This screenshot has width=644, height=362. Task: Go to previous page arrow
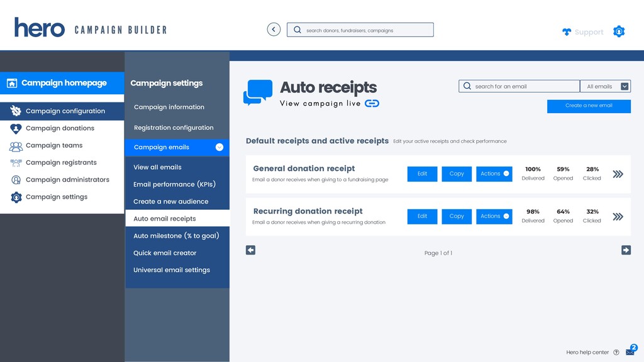[x=250, y=250]
